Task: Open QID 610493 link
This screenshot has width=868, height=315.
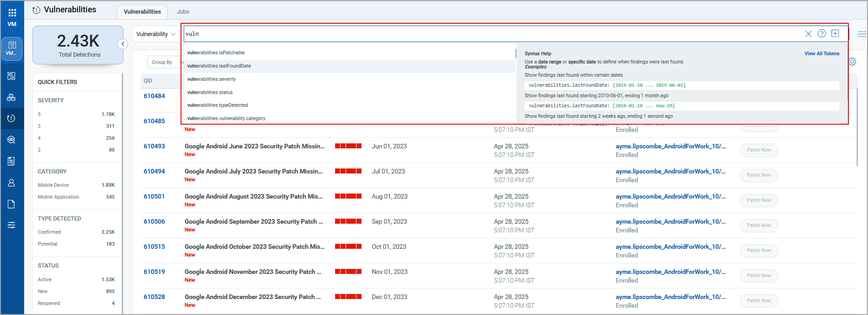Action: tap(154, 146)
